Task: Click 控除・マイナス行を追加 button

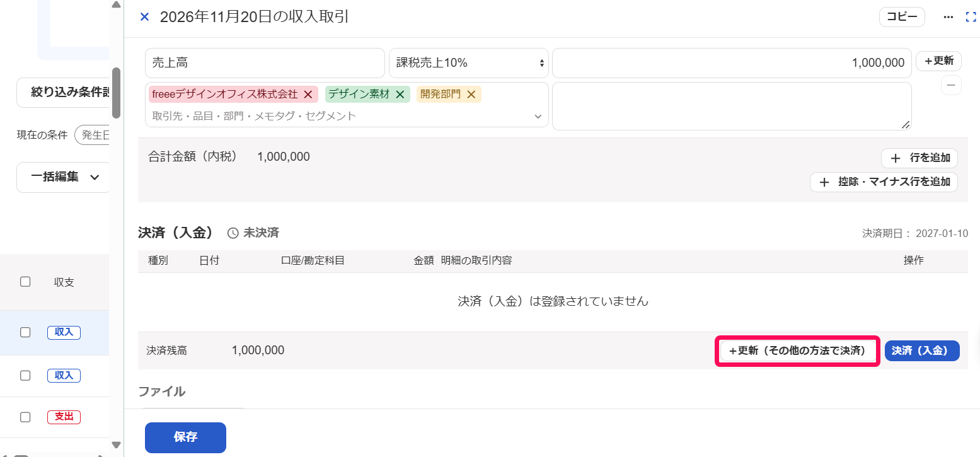Action: pyautogui.click(x=884, y=182)
